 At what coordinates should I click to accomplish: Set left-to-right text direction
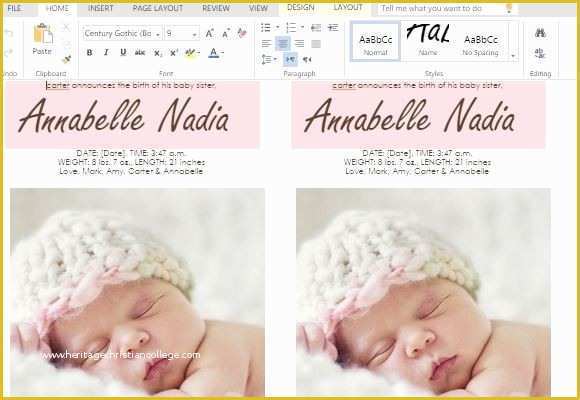tap(290, 59)
